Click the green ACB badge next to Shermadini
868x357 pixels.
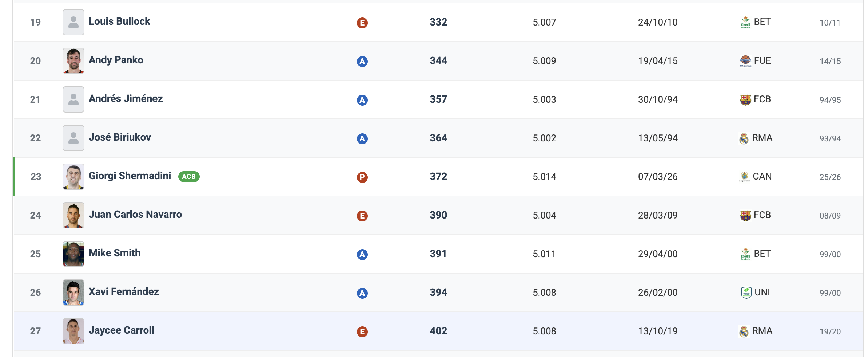point(189,177)
